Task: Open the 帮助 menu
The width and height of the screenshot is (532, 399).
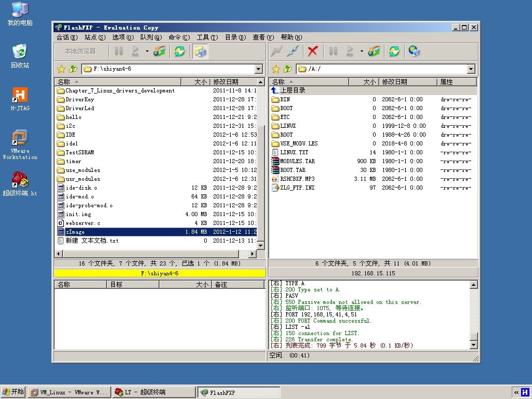Action: [291, 37]
